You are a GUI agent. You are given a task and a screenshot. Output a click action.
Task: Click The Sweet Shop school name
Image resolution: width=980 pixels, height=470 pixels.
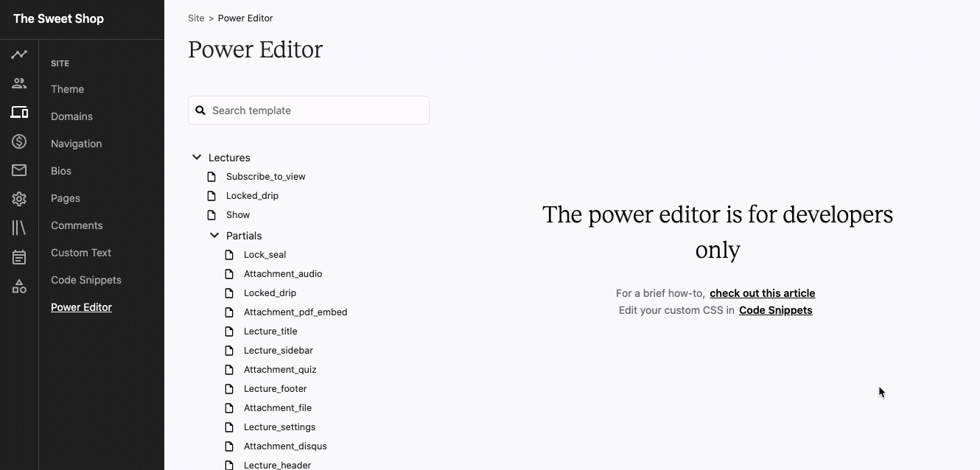click(58, 19)
